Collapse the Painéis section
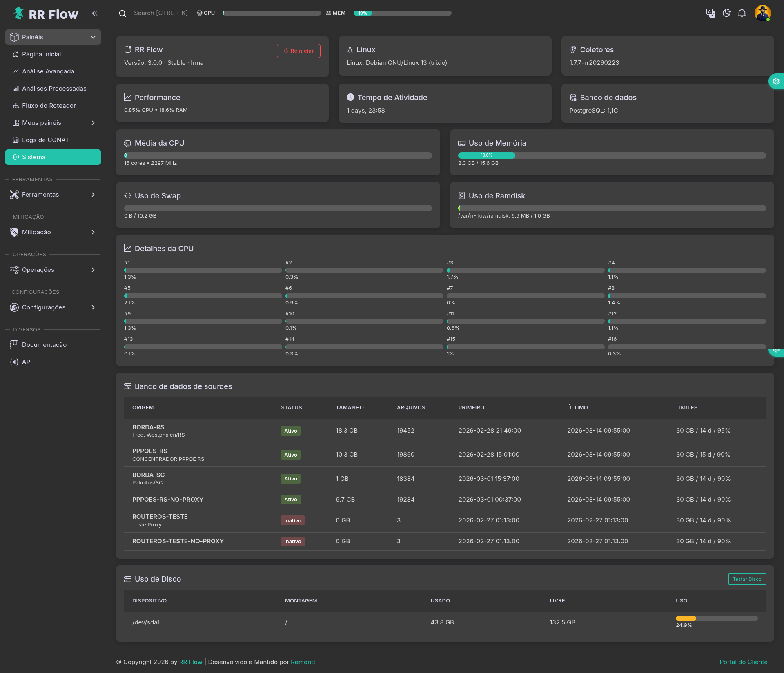This screenshot has width=784, height=673. pos(53,37)
